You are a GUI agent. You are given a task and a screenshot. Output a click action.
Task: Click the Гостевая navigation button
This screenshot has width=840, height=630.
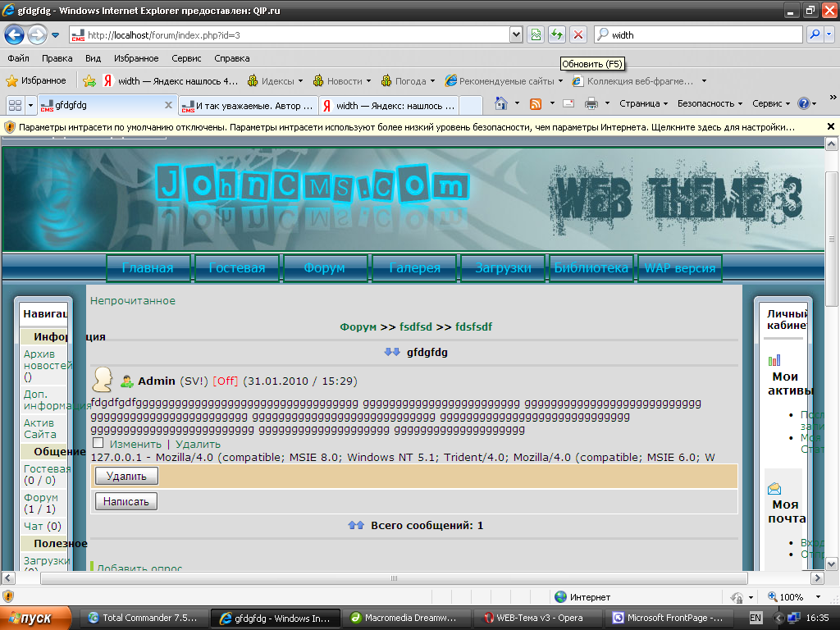pyautogui.click(x=237, y=268)
